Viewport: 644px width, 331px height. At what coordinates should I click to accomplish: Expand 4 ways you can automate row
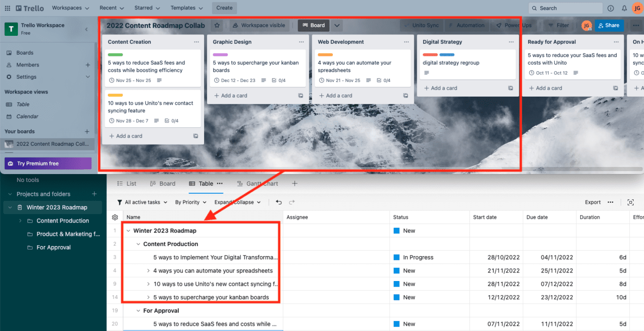point(148,271)
